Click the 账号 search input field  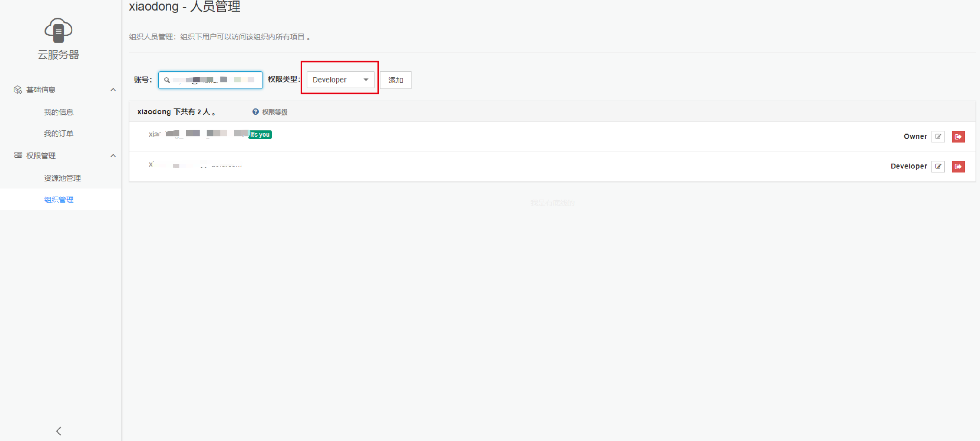coord(215,80)
